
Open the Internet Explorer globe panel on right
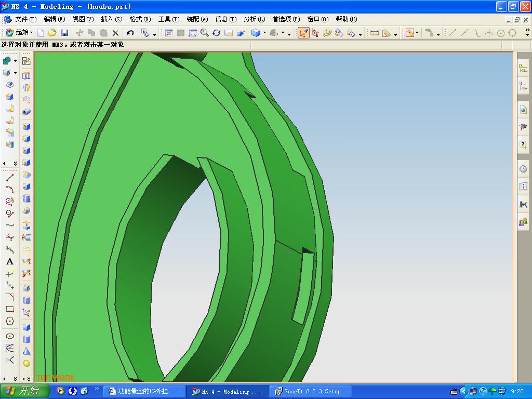point(523,110)
